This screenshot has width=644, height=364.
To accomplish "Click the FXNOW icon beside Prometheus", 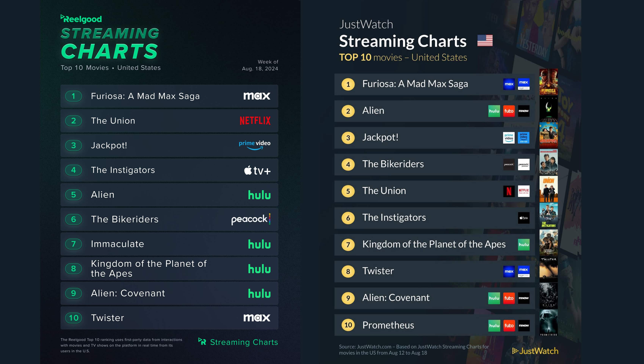I will point(524,326).
